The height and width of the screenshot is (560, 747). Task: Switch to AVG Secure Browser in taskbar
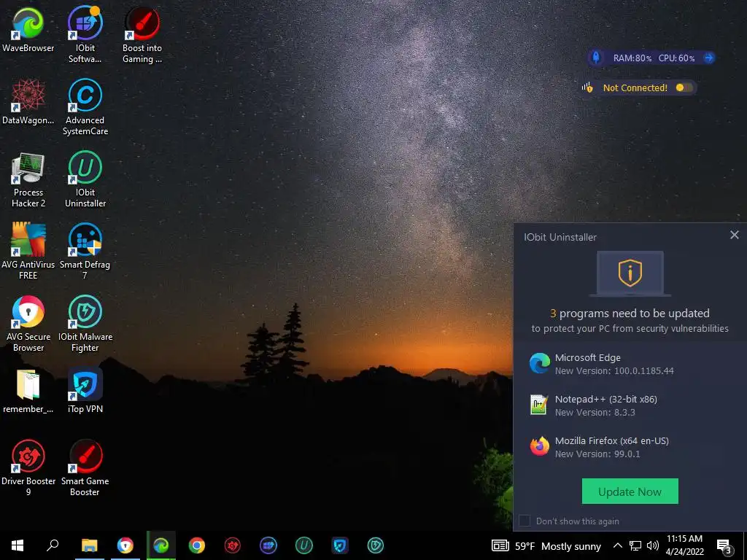[125, 545]
